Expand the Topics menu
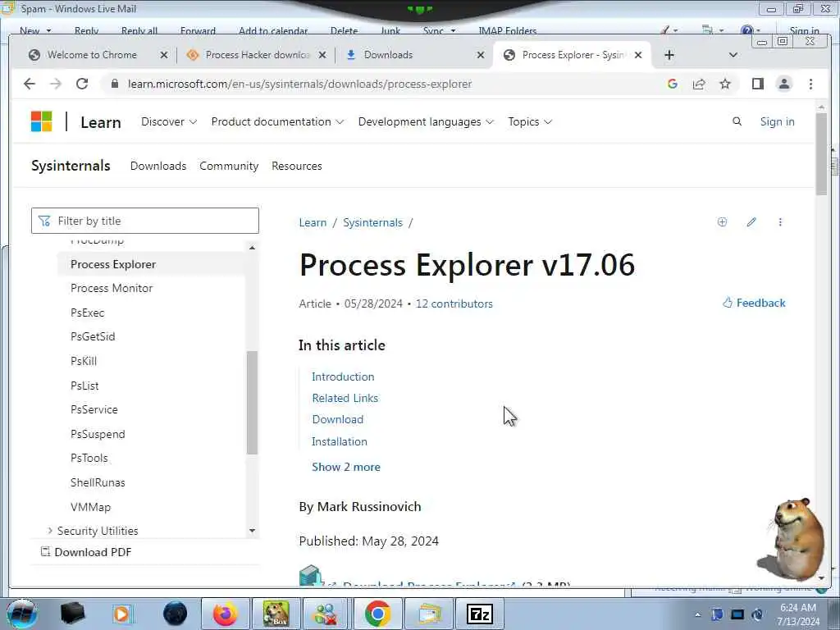This screenshot has width=840, height=630. point(530,121)
